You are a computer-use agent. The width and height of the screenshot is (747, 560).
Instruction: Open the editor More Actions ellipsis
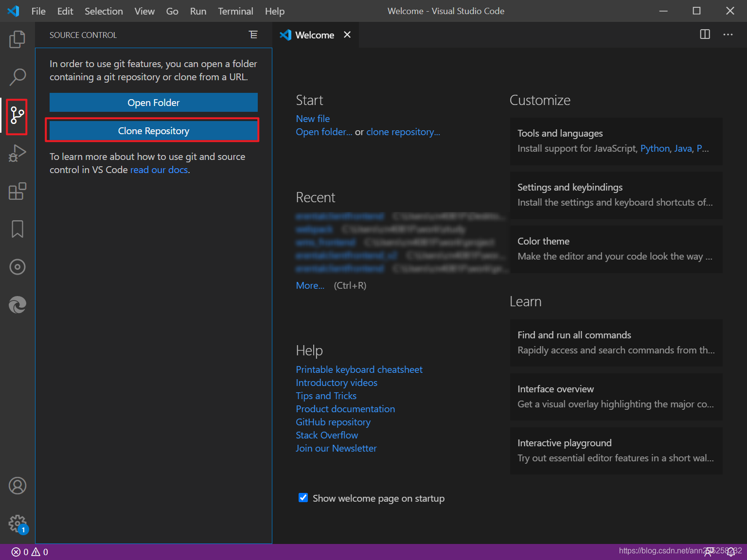pyautogui.click(x=728, y=35)
